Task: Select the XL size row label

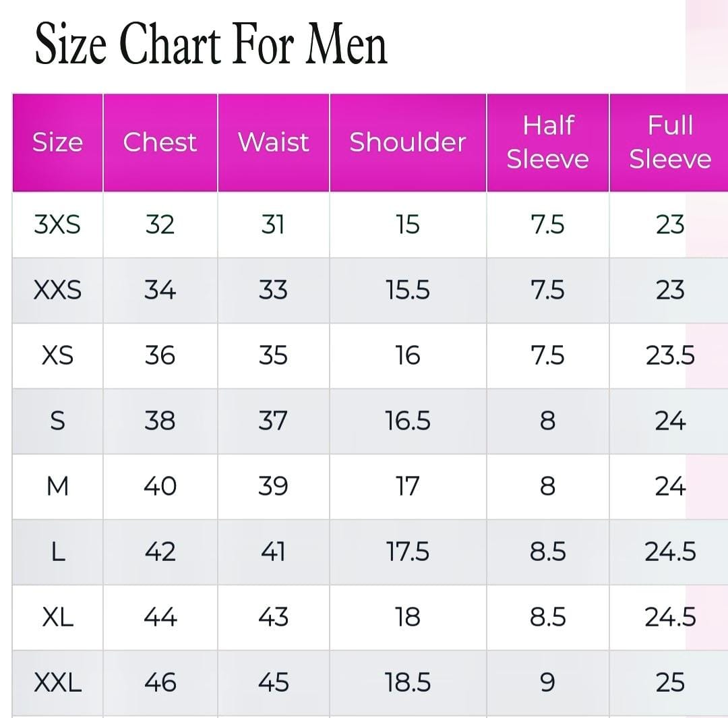Action: 57,617
